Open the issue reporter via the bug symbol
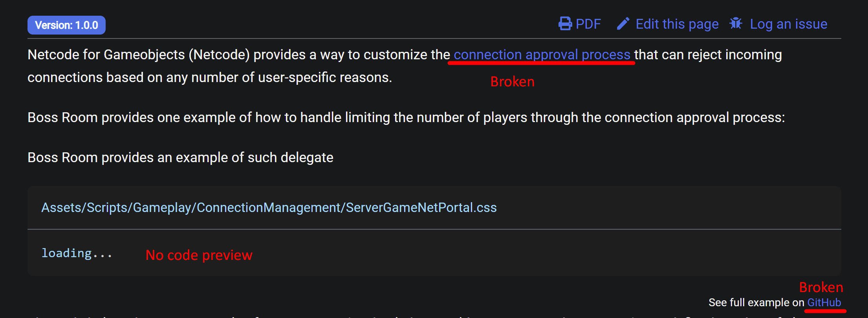 click(x=736, y=24)
